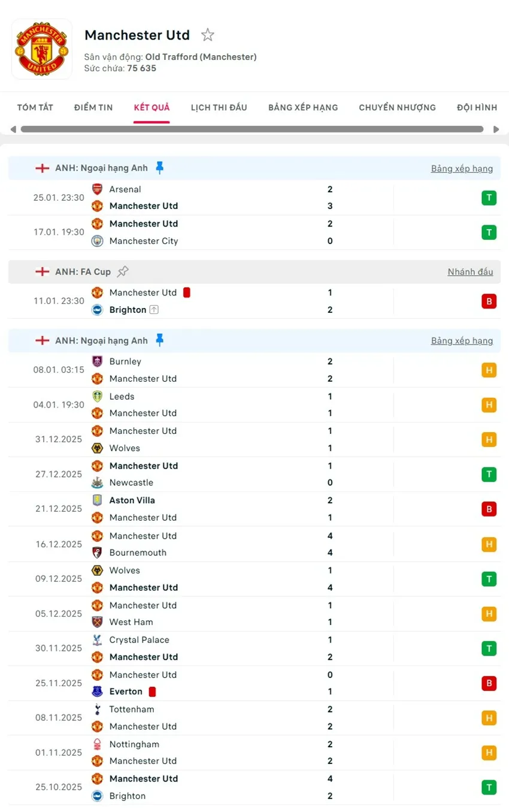Switch to the LỊCH THI ĐẤU tab
The image size is (509, 812).
point(218,107)
